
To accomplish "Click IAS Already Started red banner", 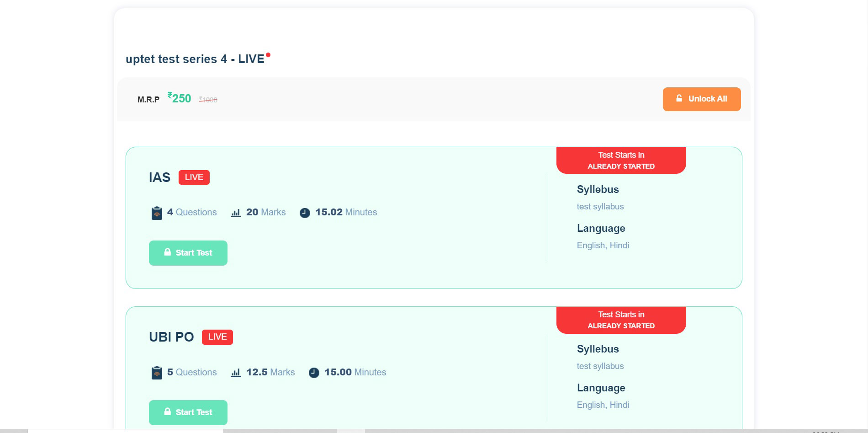I will pos(621,160).
